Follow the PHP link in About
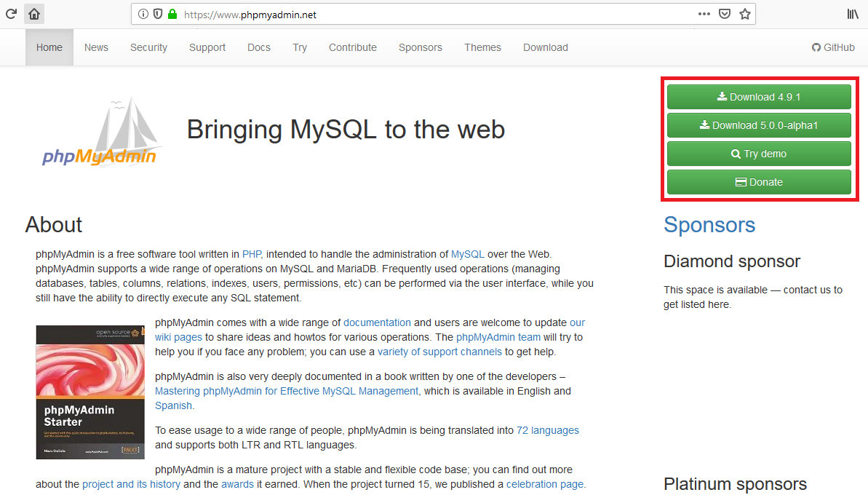The image size is (868, 503). click(251, 254)
